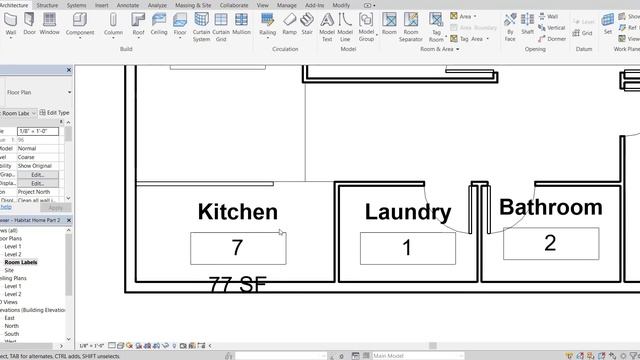Select the By Face opening tool

pyautogui.click(x=510, y=27)
